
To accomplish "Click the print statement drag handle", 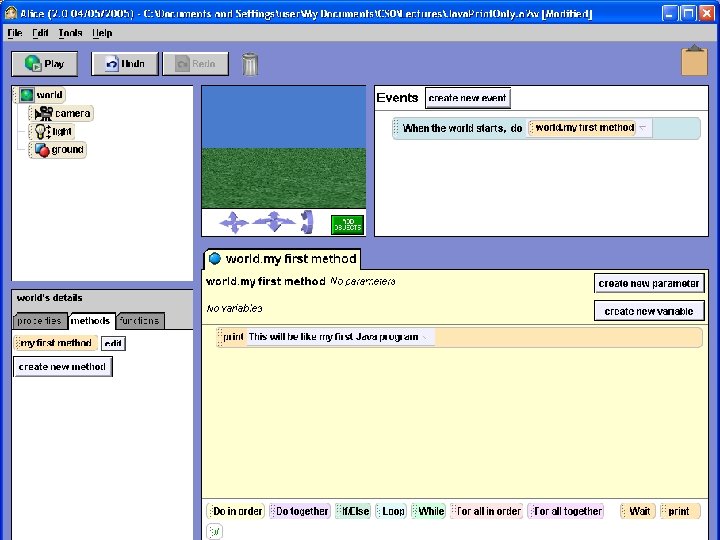I will pyautogui.click(x=220, y=337).
